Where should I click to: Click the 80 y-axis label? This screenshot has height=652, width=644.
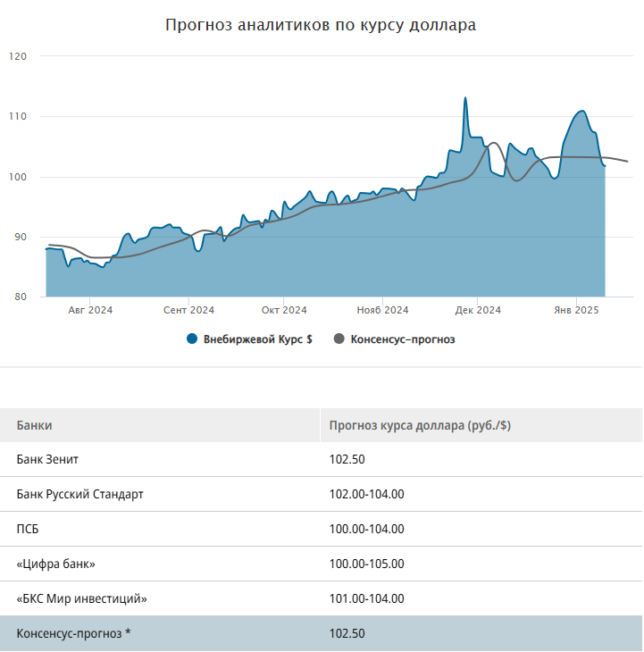click(x=21, y=297)
